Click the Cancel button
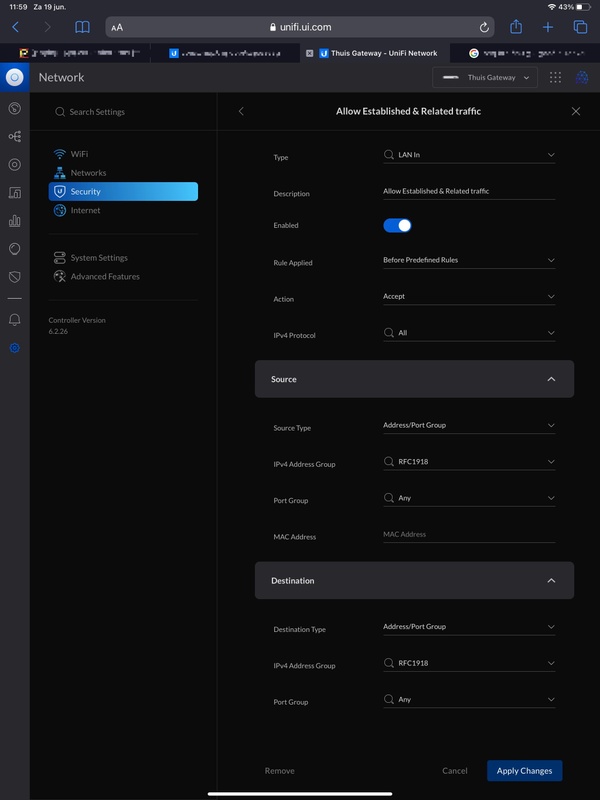600x800 pixels. [x=455, y=771]
